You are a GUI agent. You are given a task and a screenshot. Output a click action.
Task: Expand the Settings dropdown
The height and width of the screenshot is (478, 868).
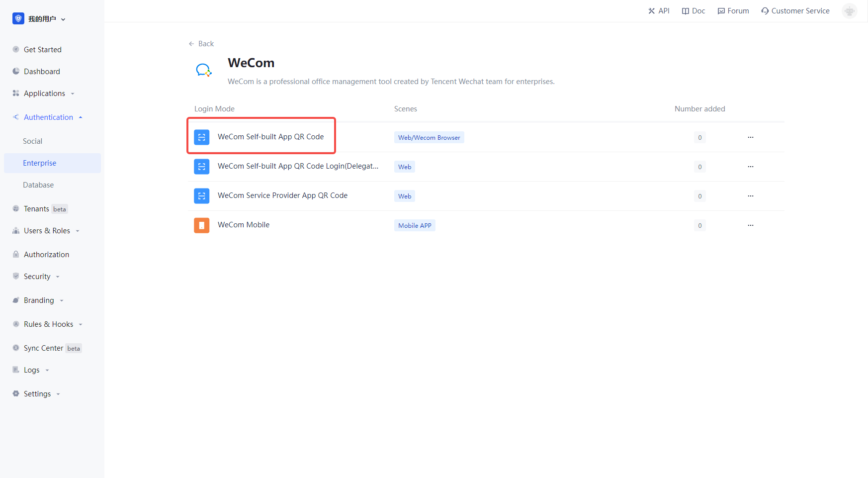[58, 393]
